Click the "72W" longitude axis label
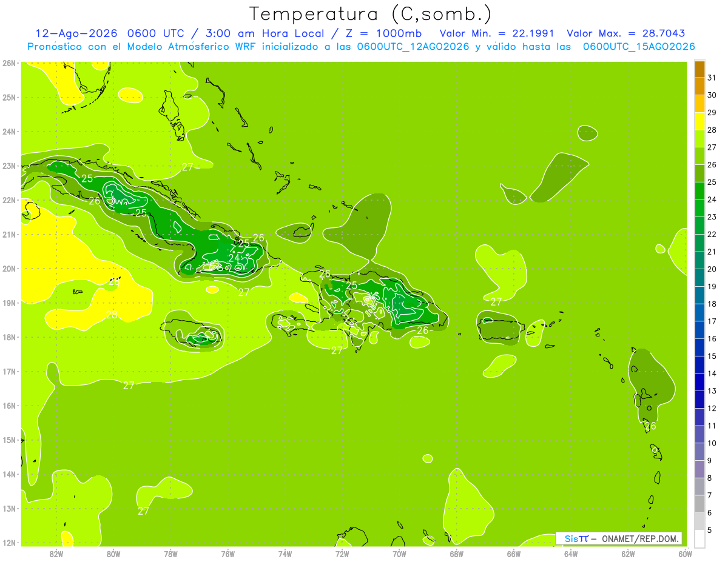 pos(342,554)
